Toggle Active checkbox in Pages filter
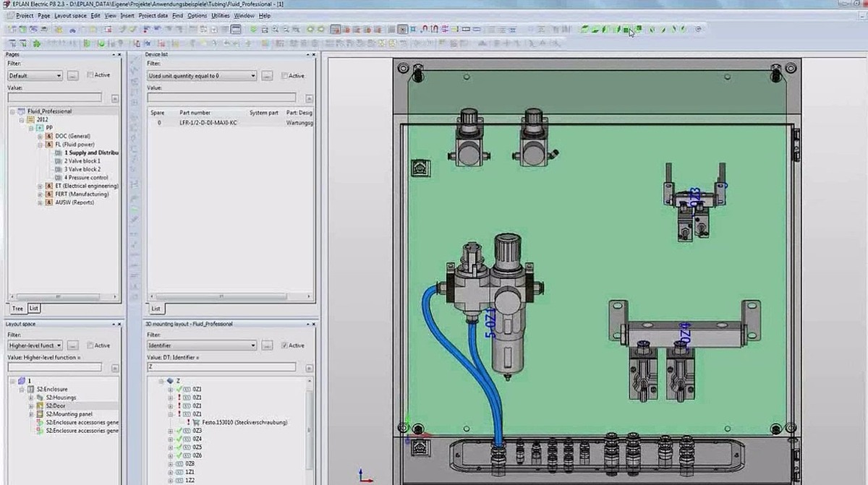Screen dimensions: 868x485 pyautogui.click(x=90, y=75)
